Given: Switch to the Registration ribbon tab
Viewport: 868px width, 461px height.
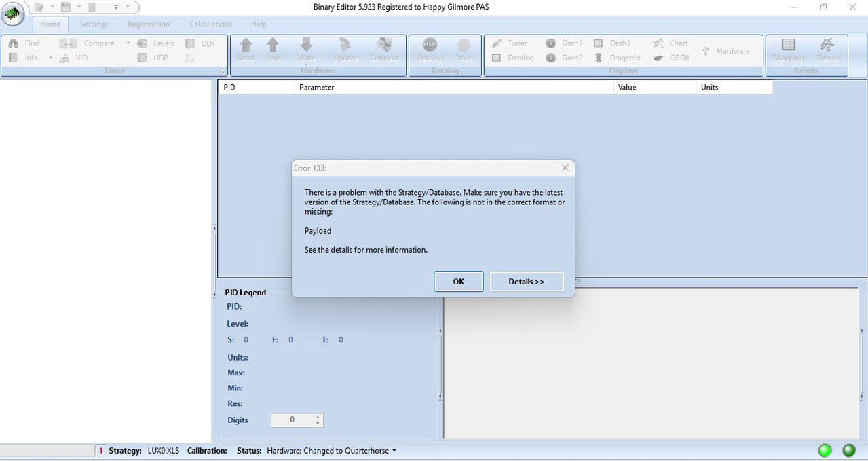Looking at the screenshot, I should point(149,24).
